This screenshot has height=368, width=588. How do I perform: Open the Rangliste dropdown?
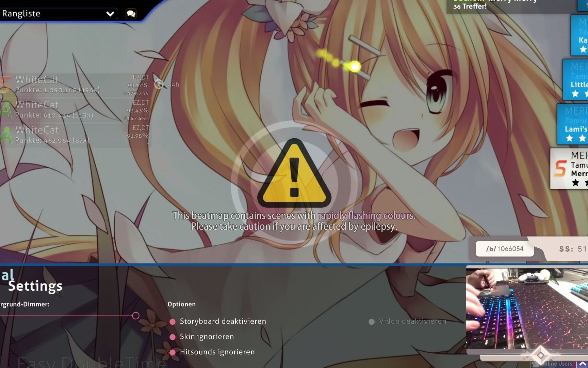point(110,14)
